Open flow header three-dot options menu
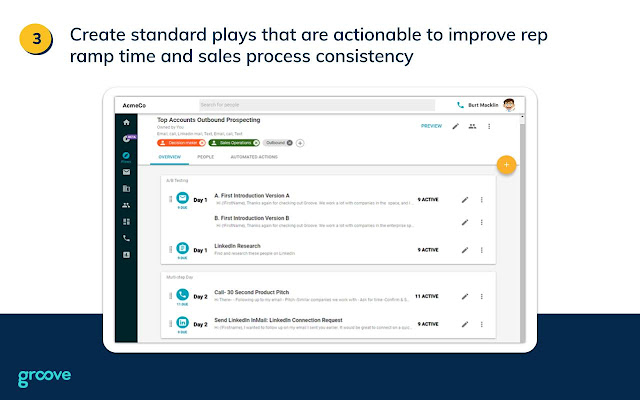The width and height of the screenshot is (640, 400). pos(489,127)
